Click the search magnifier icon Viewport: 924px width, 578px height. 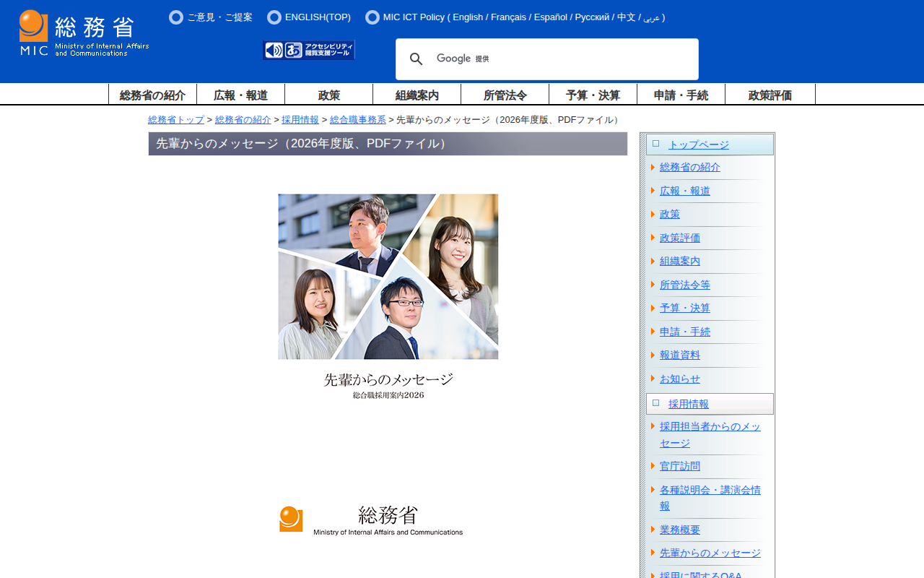point(417,59)
